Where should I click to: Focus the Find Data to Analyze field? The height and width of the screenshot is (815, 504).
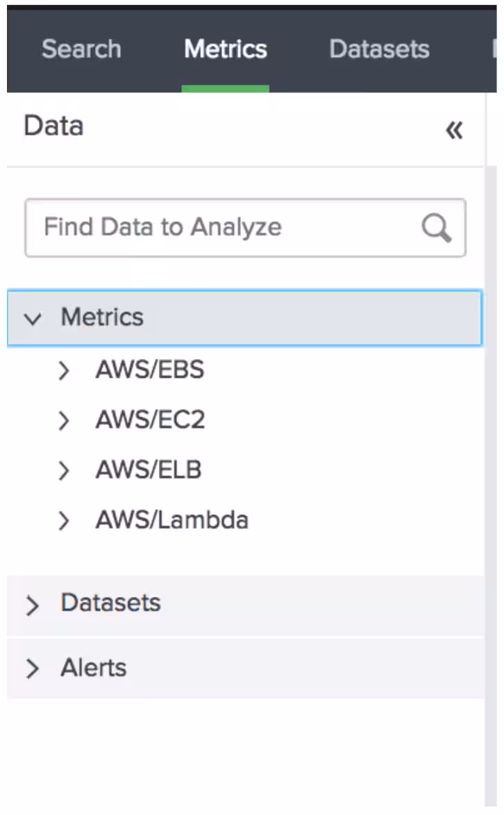pos(222,228)
